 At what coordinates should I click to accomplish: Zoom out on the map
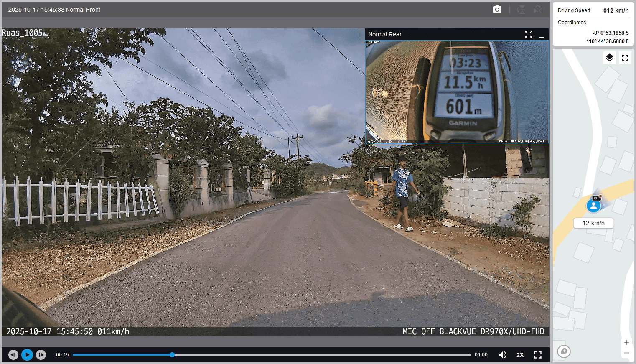tap(626, 353)
